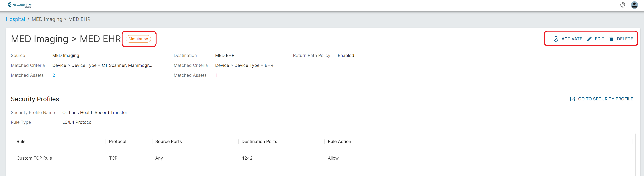This screenshot has height=176, width=644.
Task: Click the Hospital breadcrumb link
Action: point(16,19)
